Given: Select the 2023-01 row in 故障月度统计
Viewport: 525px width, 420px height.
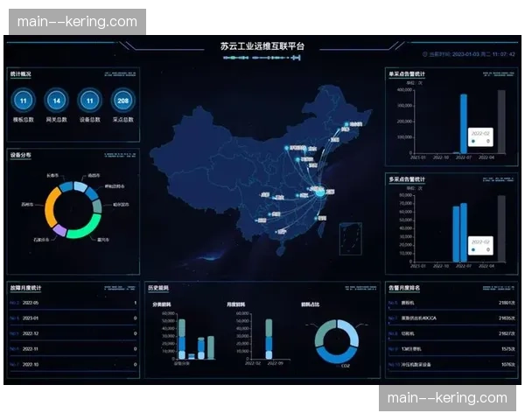Looking at the screenshot, I should 73,318.
